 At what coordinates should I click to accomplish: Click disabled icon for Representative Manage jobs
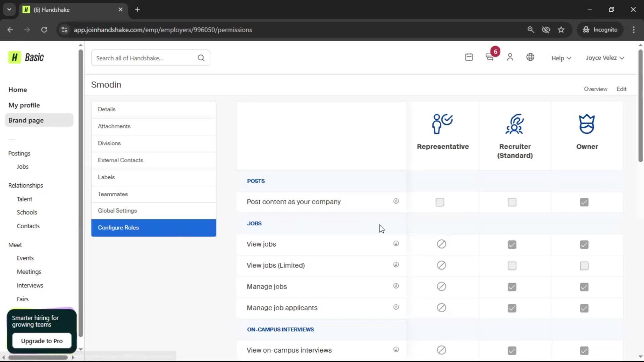coord(441,287)
